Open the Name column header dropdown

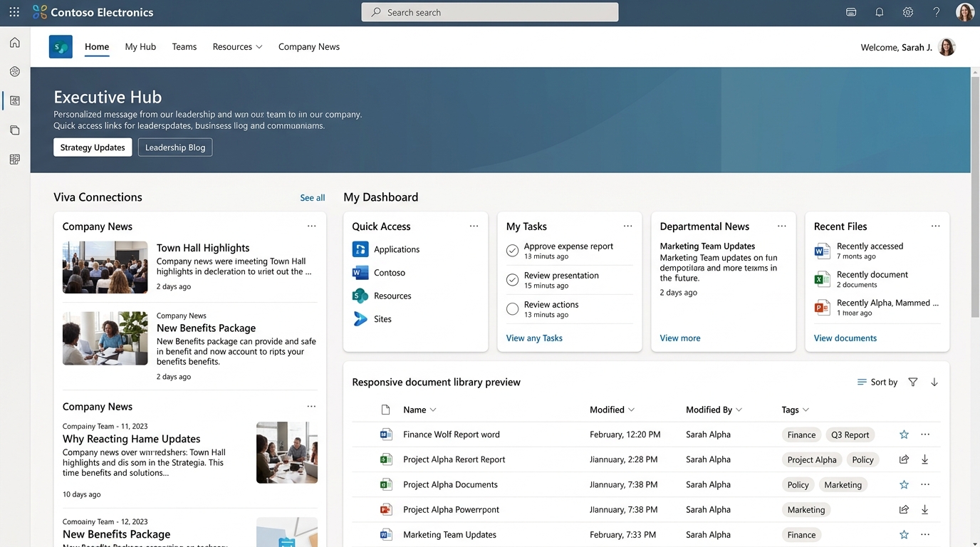point(419,410)
